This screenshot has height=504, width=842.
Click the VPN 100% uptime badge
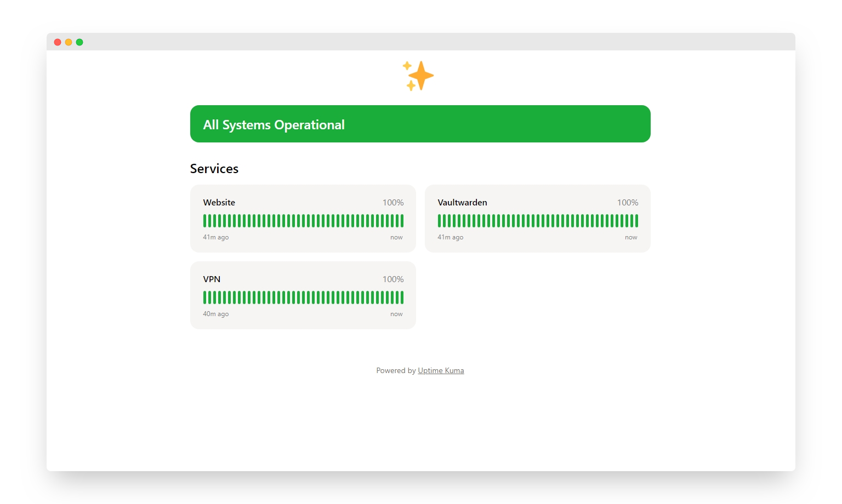pyautogui.click(x=392, y=279)
